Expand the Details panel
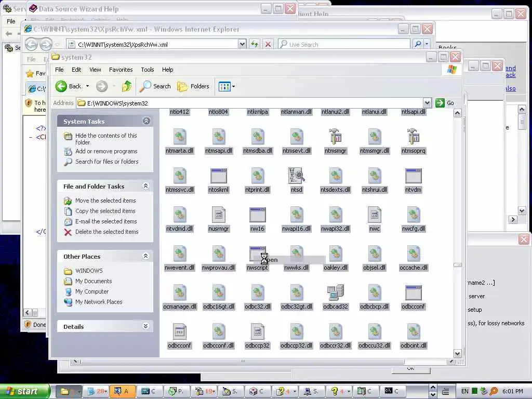The height and width of the screenshot is (399, 532). tap(146, 326)
